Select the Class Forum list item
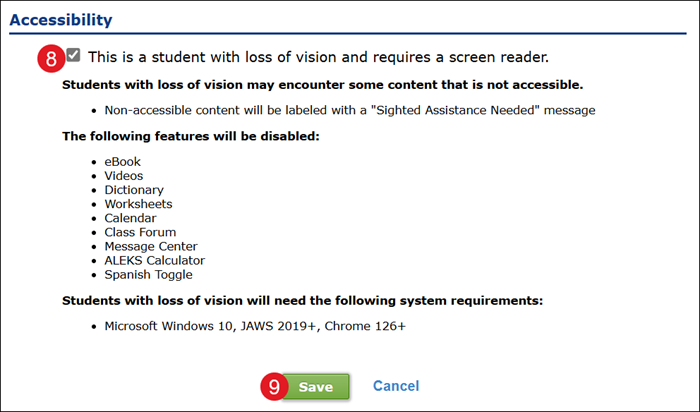The image size is (700, 412). (140, 231)
